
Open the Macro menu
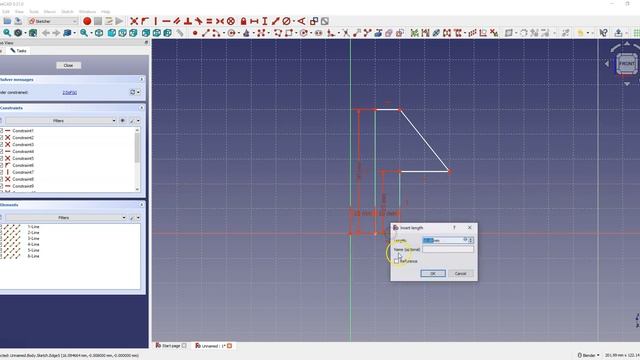[x=49, y=11]
